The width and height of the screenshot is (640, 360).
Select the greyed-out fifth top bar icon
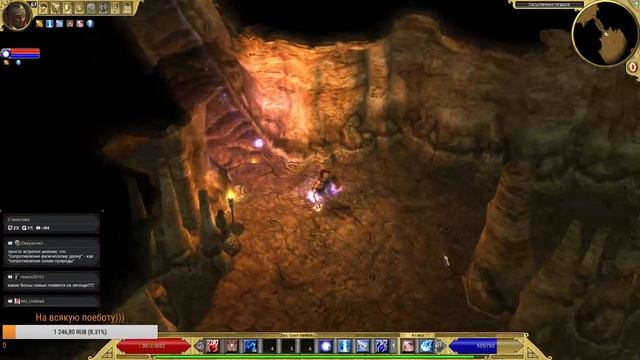(91, 8)
